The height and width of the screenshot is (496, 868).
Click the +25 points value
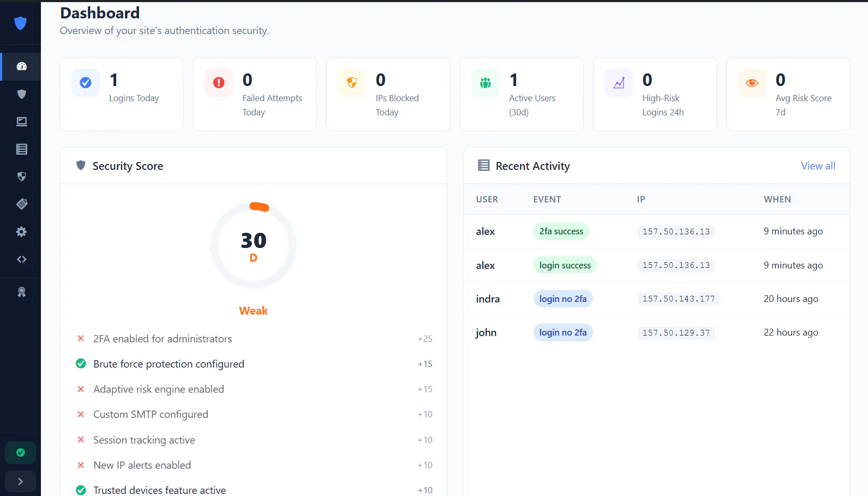coord(425,339)
